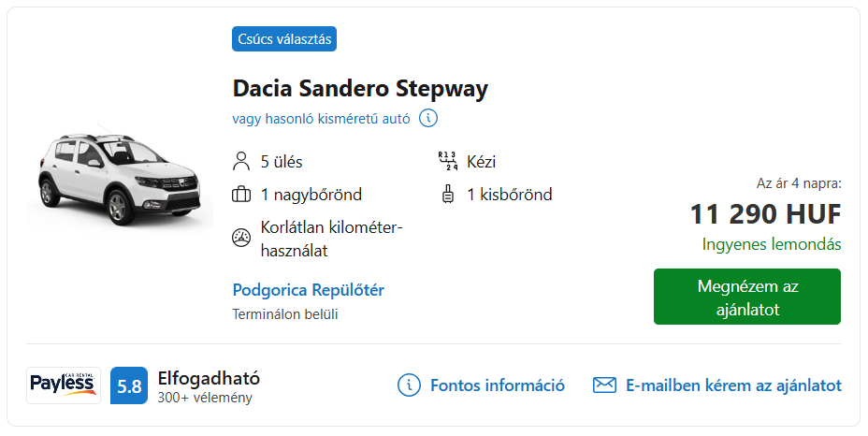Click the Fontos információ info icon
The width and height of the screenshot is (868, 436).
click(409, 385)
